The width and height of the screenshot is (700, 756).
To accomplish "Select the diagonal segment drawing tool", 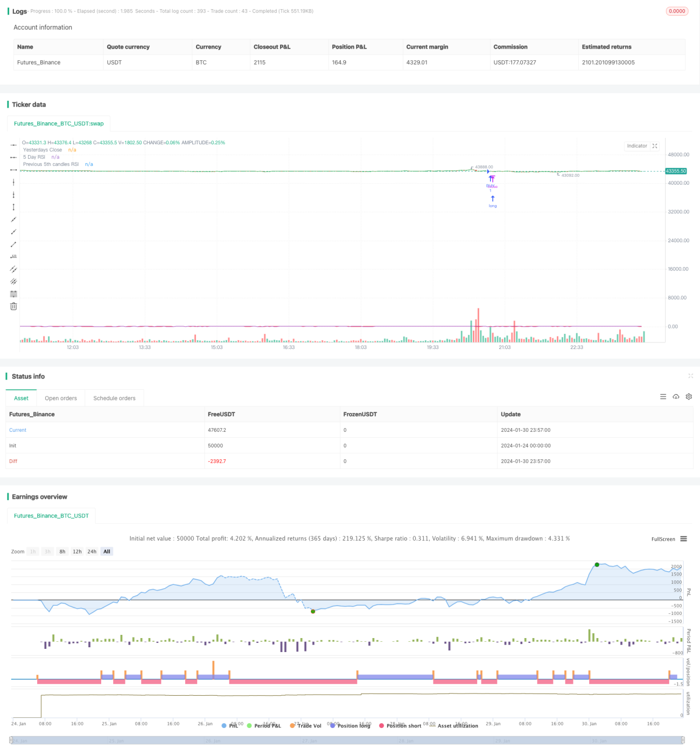I will click(x=13, y=244).
